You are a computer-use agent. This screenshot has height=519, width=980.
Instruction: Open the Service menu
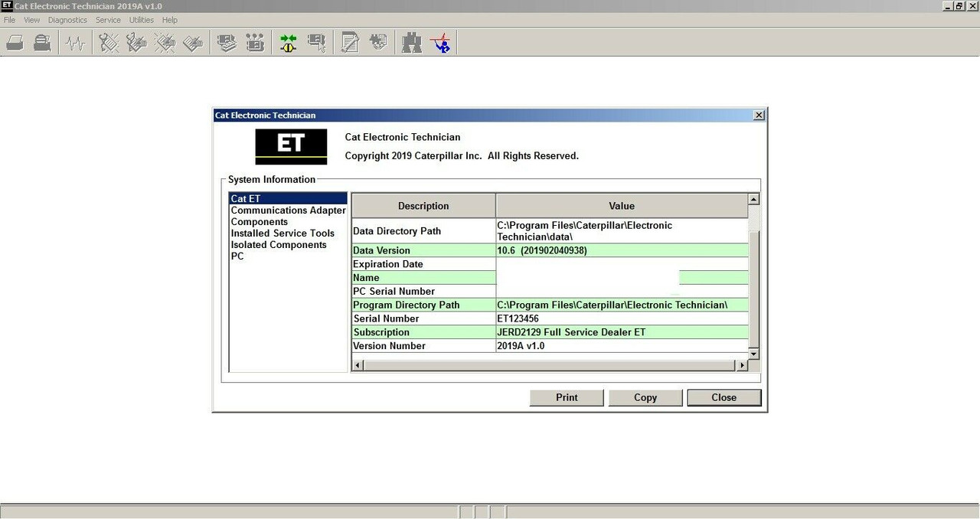[x=108, y=20]
